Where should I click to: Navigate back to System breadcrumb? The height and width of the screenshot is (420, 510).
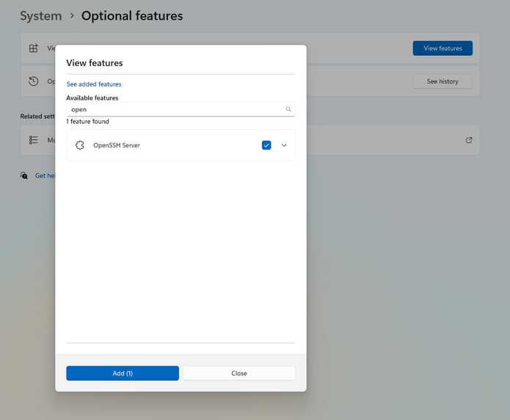point(40,15)
